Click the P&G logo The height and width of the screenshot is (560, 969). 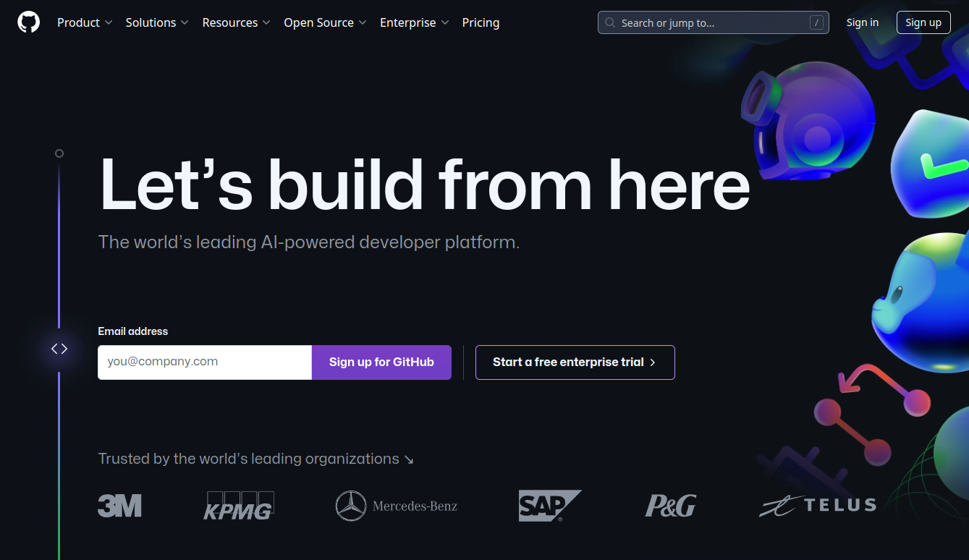tap(670, 506)
